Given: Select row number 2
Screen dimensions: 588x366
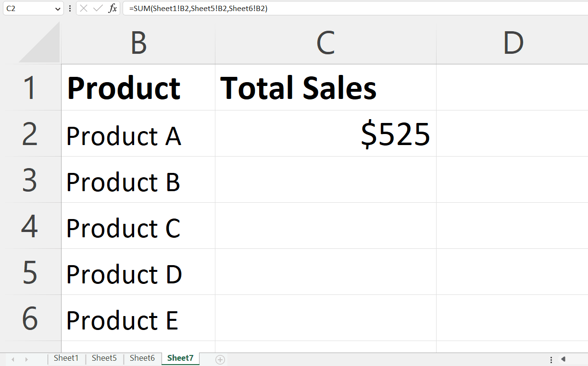Looking at the screenshot, I should [30, 134].
